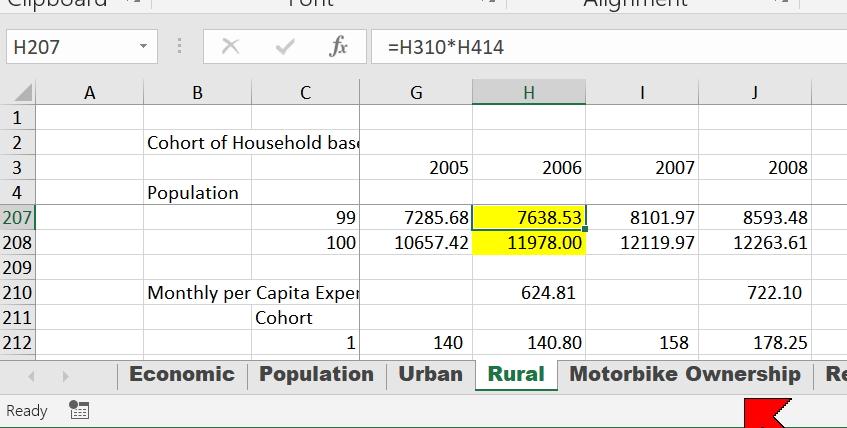
Task: Click the macro recording icon in status bar
Action: click(79, 411)
